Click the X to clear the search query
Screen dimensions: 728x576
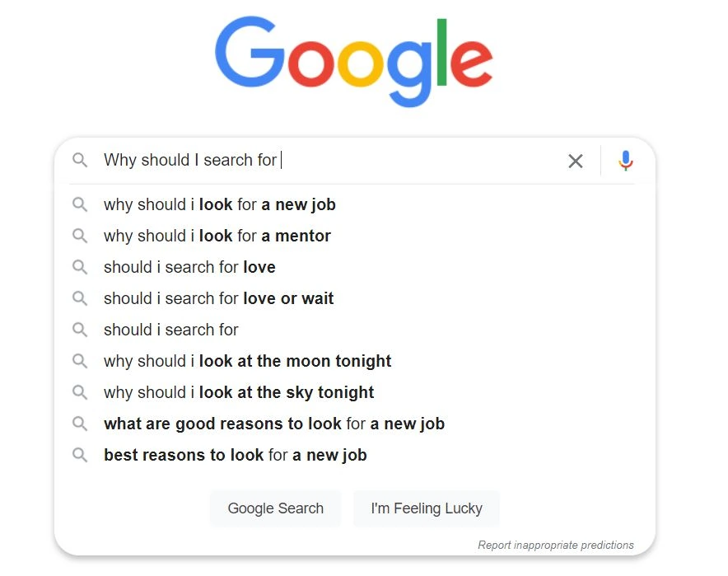[x=576, y=161]
